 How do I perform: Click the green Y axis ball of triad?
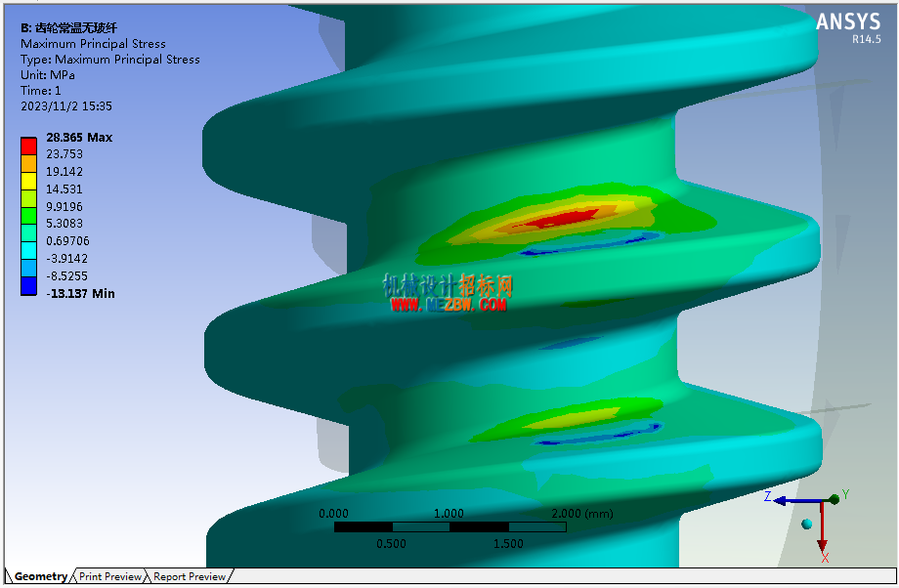[835, 499]
